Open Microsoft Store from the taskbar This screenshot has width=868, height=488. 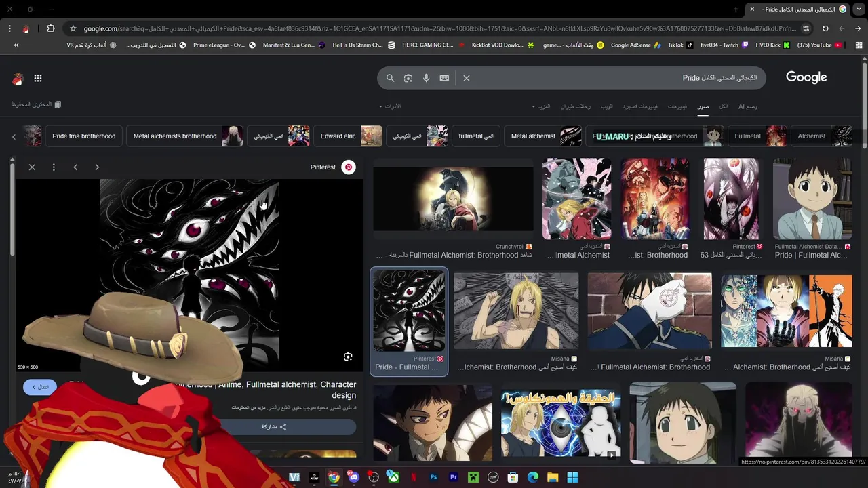[513, 477]
